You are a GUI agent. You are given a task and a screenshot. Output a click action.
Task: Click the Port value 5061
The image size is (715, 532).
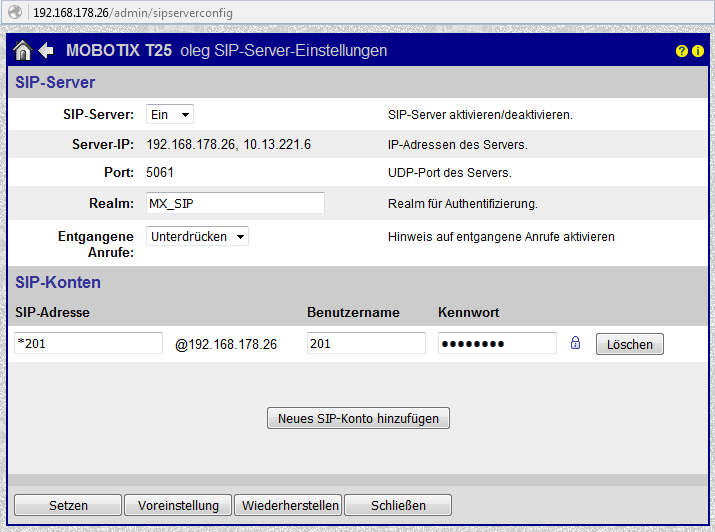point(160,172)
